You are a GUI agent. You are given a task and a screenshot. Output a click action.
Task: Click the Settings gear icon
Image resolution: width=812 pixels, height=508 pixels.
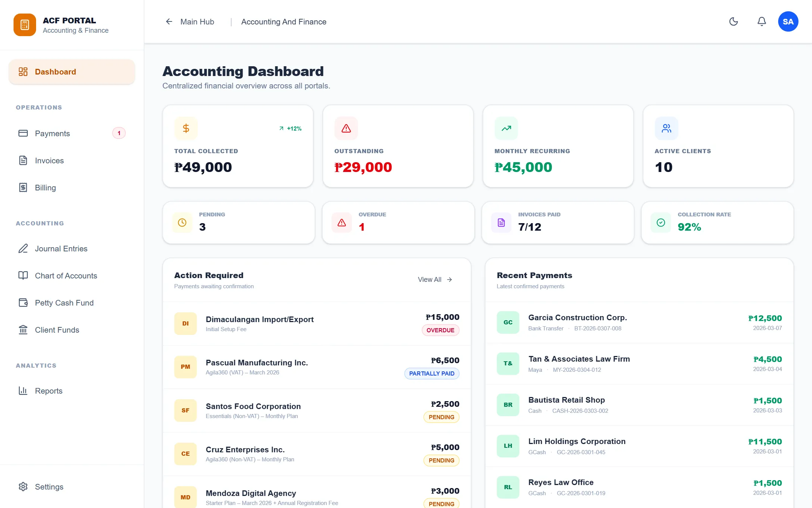(23, 487)
